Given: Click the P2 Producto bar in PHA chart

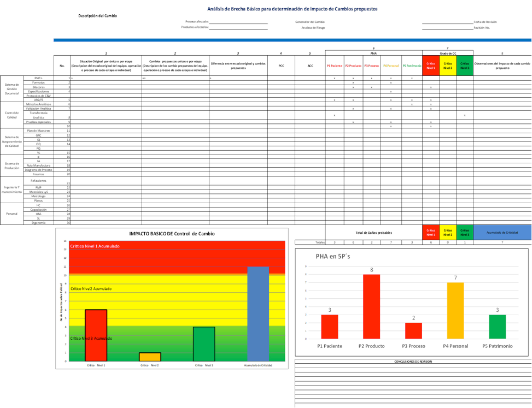Looking at the screenshot, I should (371, 306).
